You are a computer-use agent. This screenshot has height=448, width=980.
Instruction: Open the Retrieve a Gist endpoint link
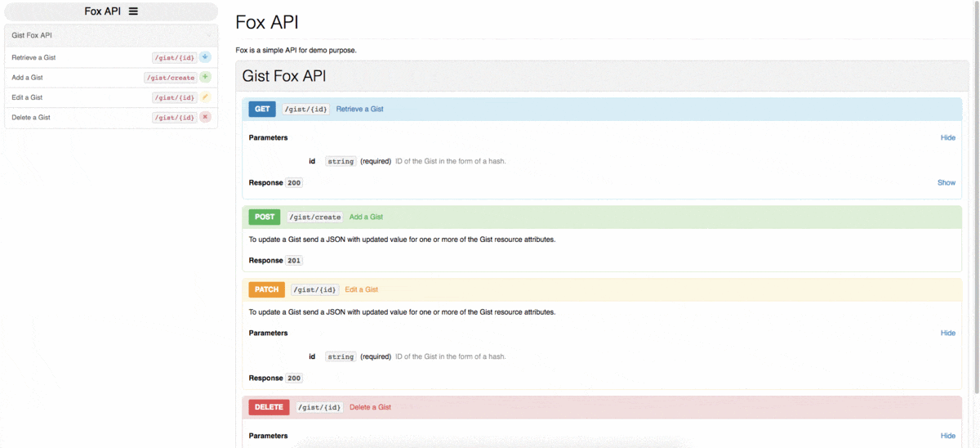[x=359, y=109]
